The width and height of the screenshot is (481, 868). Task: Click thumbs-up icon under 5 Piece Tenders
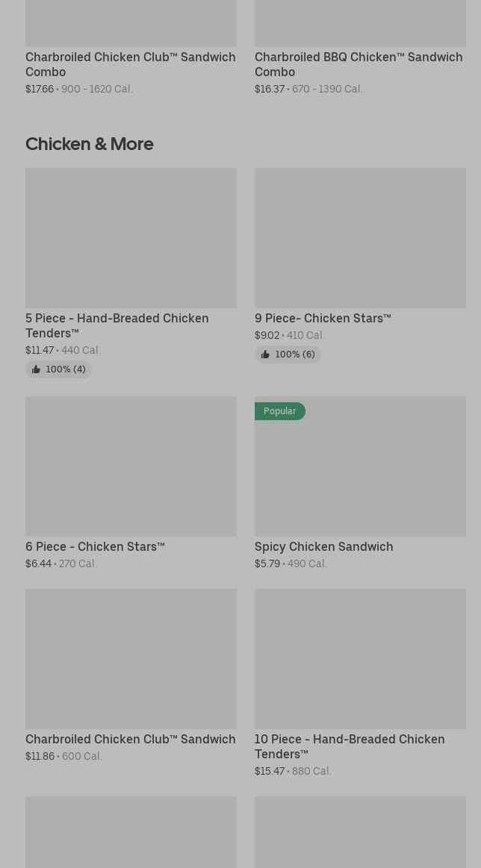tap(36, 369)
